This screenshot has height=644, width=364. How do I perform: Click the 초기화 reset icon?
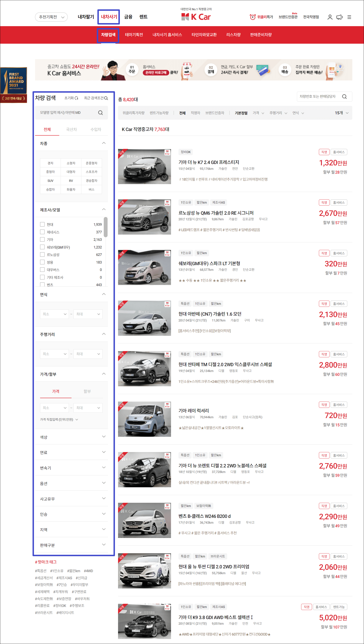pos(76,98)
